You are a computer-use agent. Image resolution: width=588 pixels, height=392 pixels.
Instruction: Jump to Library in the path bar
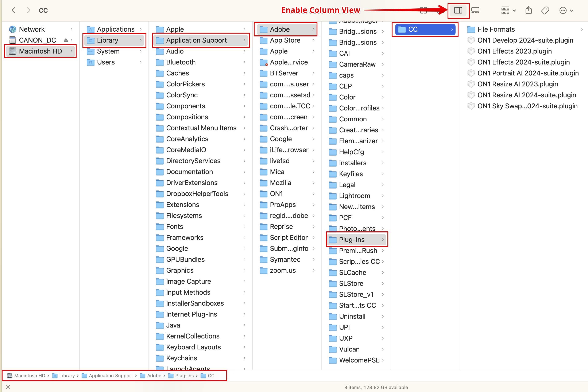coord(63,376)
